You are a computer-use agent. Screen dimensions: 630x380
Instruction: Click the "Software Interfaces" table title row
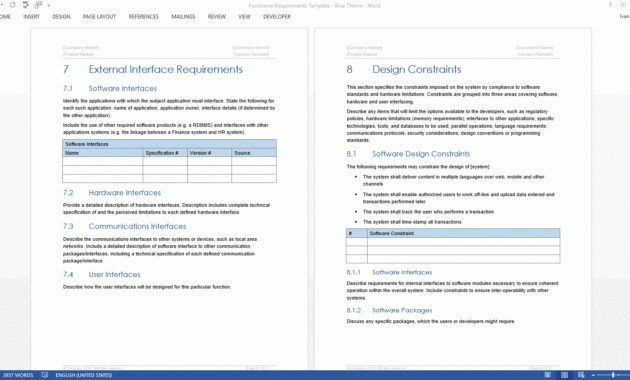[169, 144]
